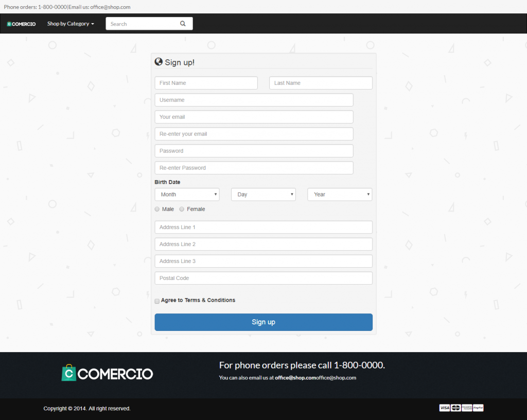
Task: Click into the First Name field
Action: coord(206,83)
